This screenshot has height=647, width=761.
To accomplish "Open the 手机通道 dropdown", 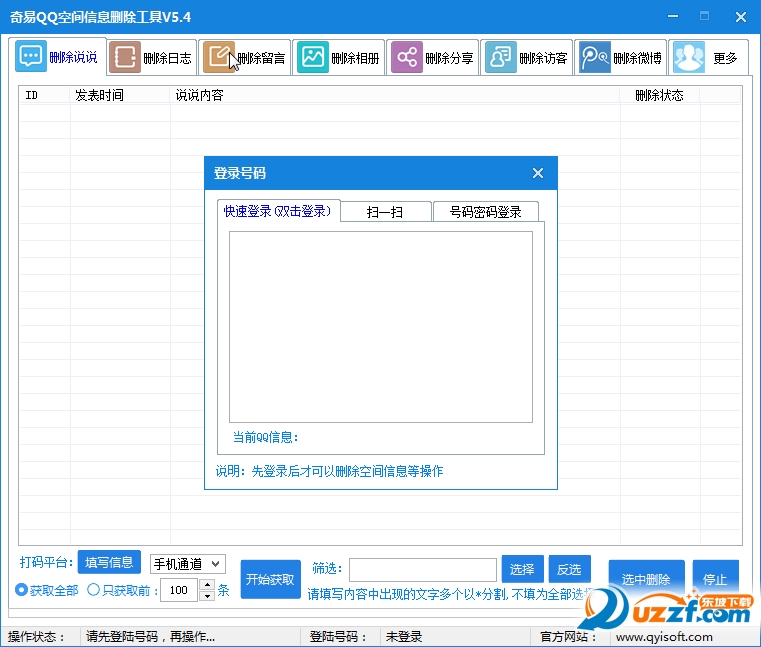I will click(187, 564).
